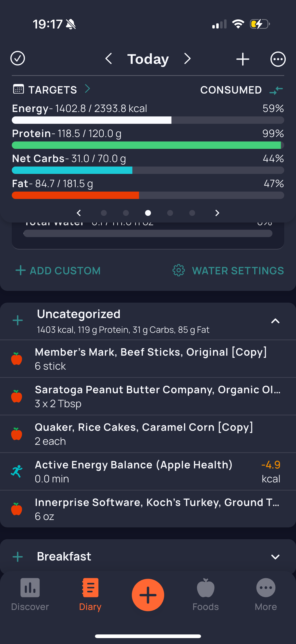The height and width of the screenshot is (644, 296).
Task: Open the Targets detail chevron
Action: 87,89
